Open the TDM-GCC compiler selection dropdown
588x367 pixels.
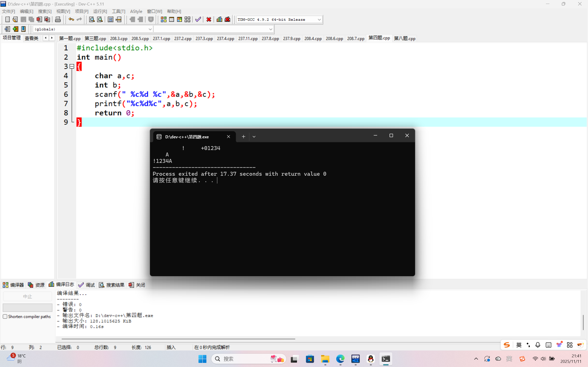click(319, 19)
